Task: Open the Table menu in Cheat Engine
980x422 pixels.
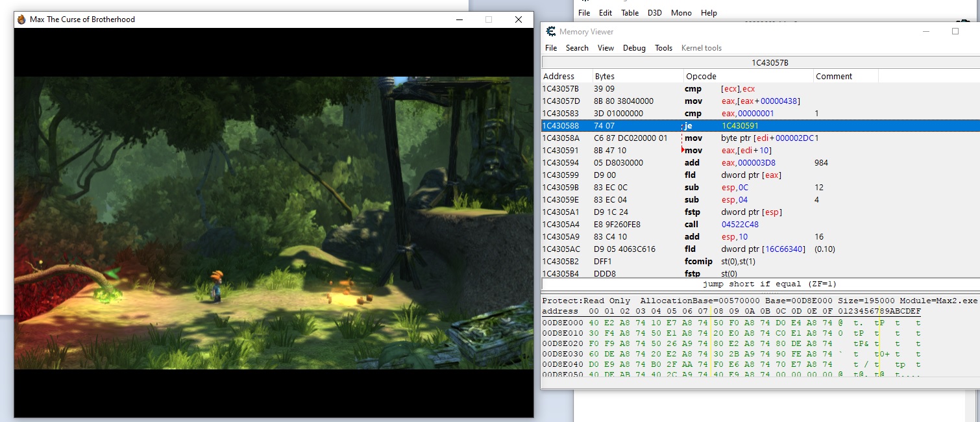Action: 630,13
